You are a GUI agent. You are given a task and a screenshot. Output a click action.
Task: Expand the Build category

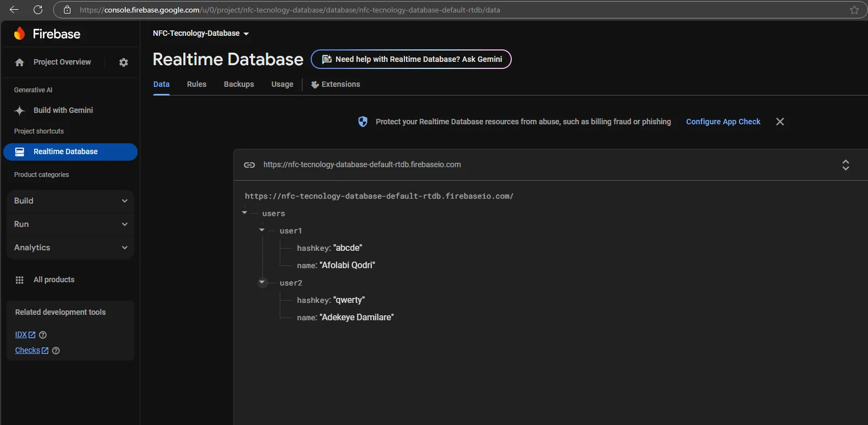tap(70, 201)
